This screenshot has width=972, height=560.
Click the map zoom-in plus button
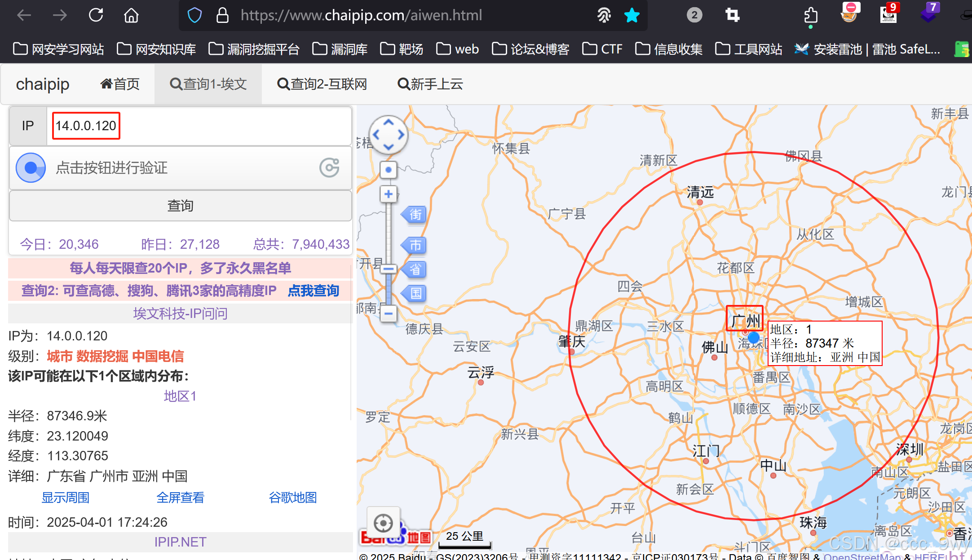point(389,194)
